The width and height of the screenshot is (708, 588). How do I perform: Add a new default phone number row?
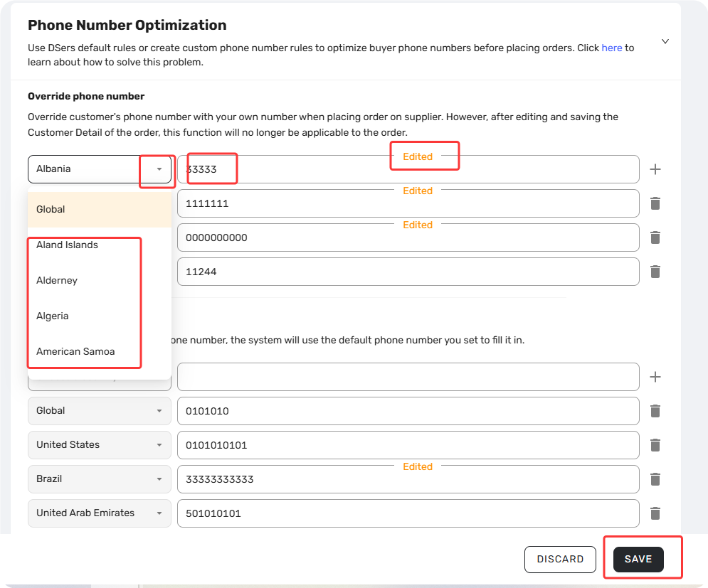click(655, 377)
